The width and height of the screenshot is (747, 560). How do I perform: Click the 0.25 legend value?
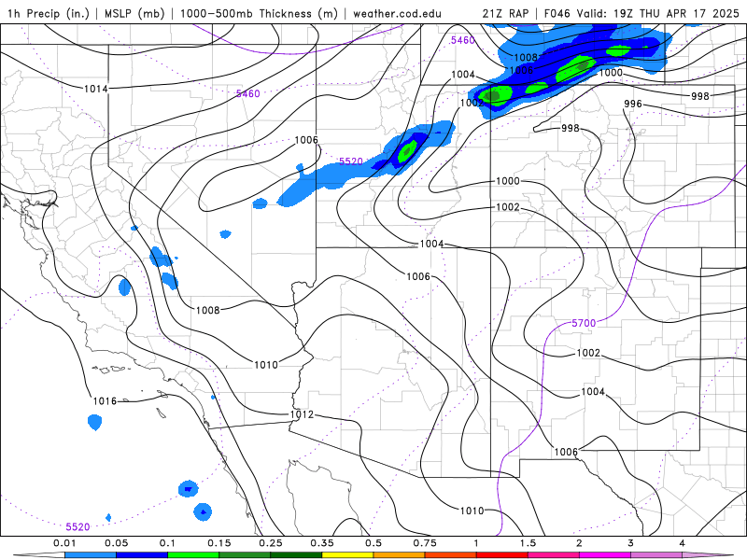pos(271,543)
